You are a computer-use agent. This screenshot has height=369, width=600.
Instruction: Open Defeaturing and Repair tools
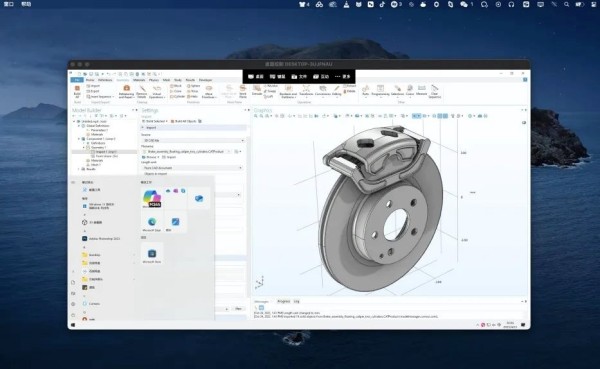[x=126, y=92]
